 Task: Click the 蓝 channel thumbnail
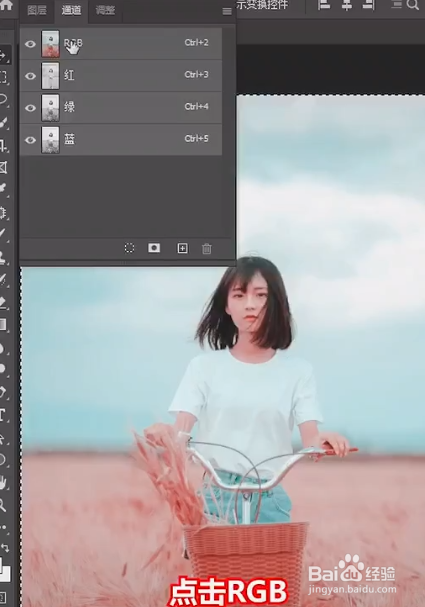click(x=50, y=140)
